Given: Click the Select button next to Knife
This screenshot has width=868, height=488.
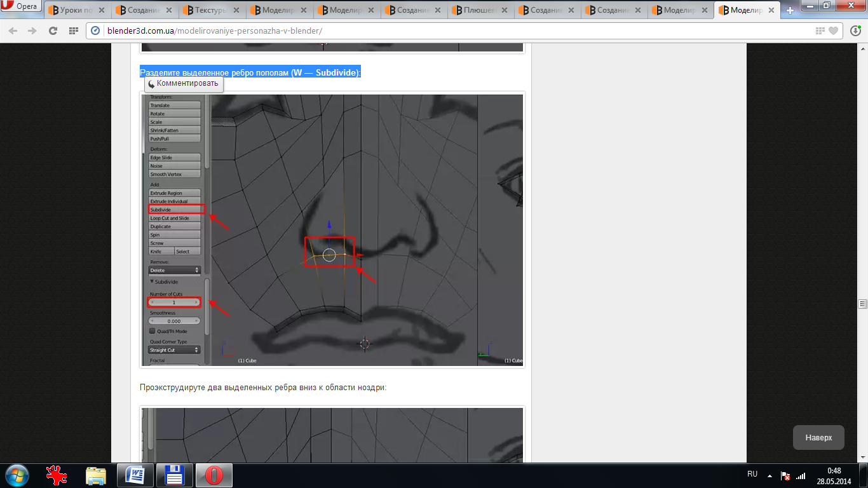Looking at the screenshot, I should (x=187, y=251).
